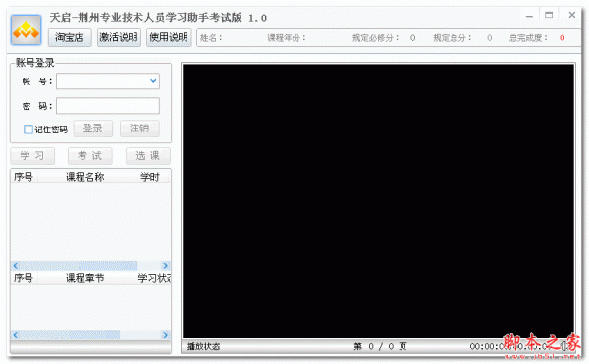Click the orange diamond application logo icon
589x364 pixels.
pos(26,29)
